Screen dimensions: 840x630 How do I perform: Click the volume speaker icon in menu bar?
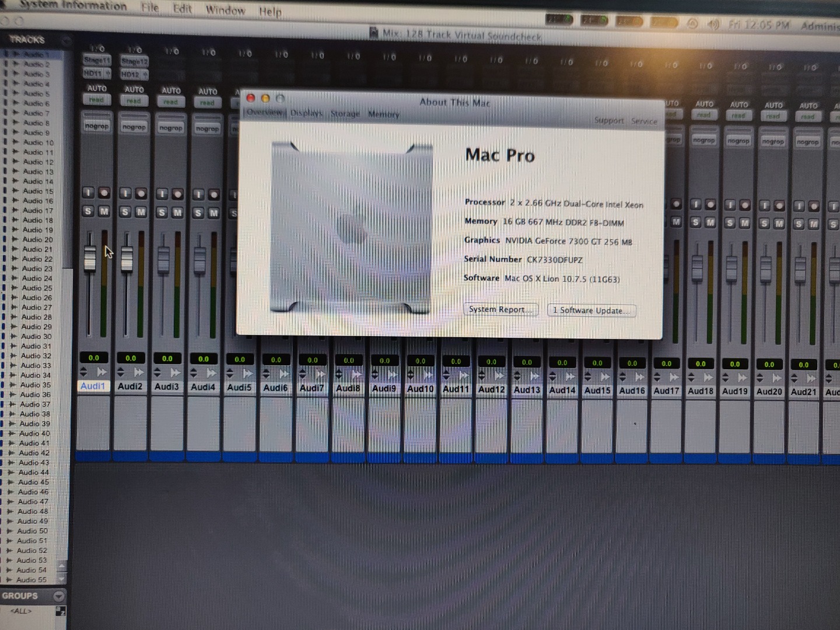(x=713, y=24)
